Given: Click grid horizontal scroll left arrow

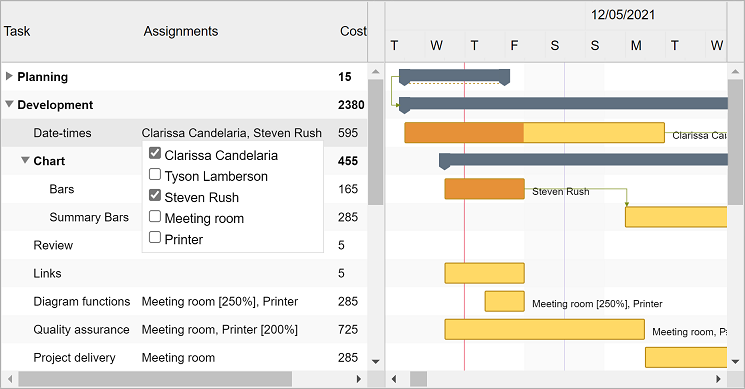Looking at the screenshot, I should (10, 379).
